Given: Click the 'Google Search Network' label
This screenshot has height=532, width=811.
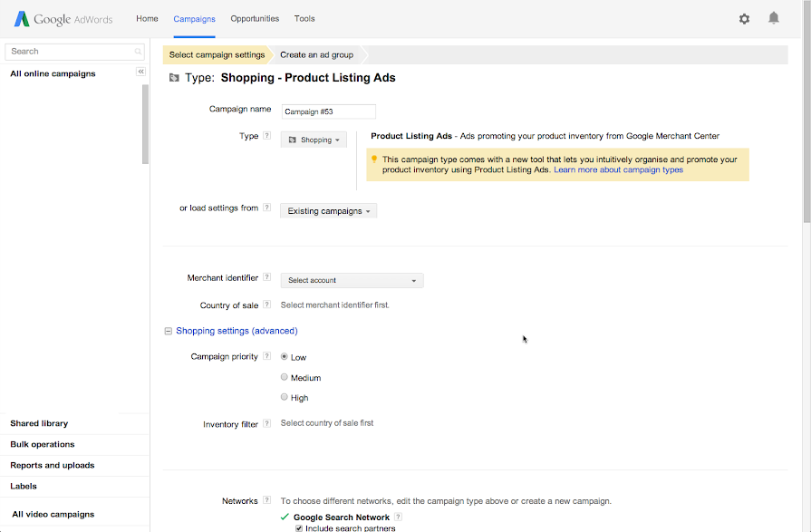Looking at the screenshot, I should pos(342,517).
